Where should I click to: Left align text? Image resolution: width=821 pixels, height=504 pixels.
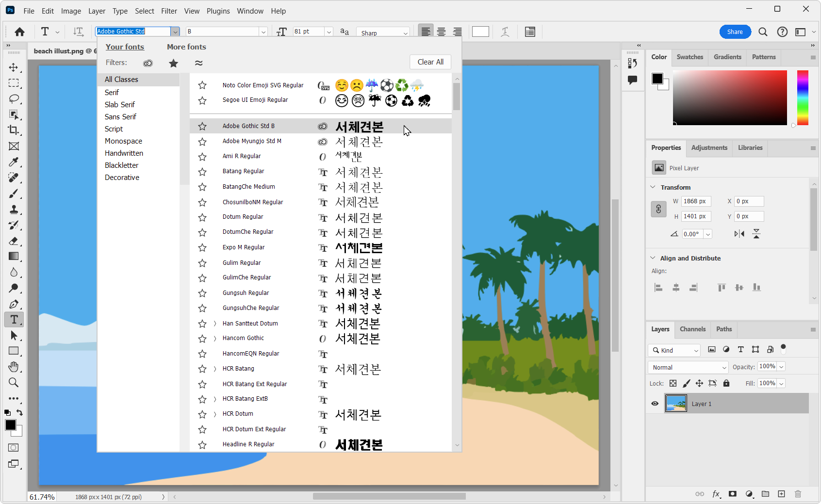426,32
